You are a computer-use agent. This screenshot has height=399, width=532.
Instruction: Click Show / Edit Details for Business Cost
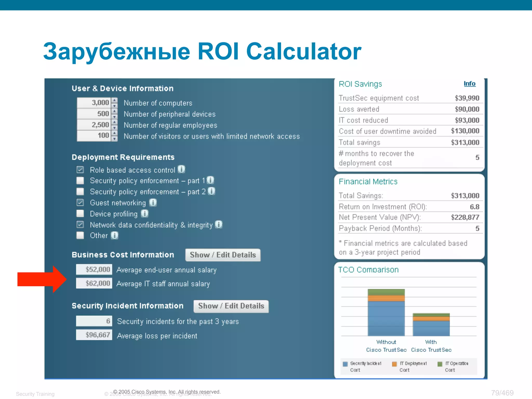tap(223, 255)
